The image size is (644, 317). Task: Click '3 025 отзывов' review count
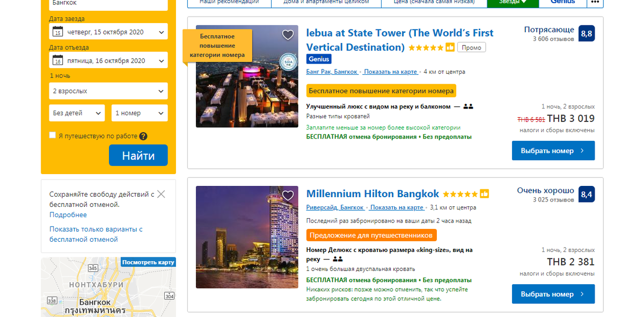point(553,200)
